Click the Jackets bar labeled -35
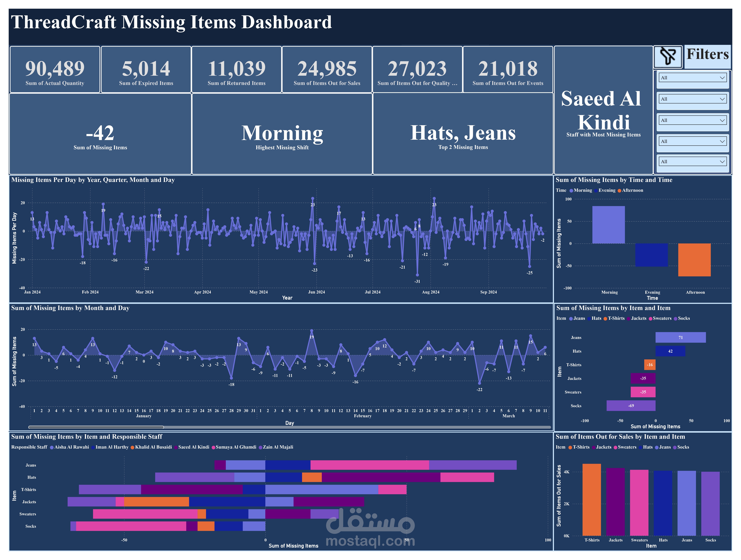Viewport: 741px width, 560px height. pyautogui.click(x=643, y=378)
